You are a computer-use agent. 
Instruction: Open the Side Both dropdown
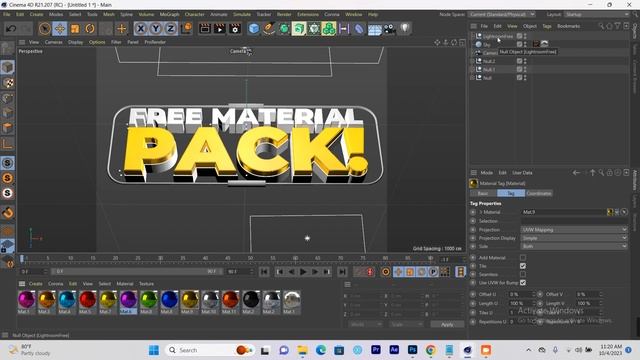(574, 246)
